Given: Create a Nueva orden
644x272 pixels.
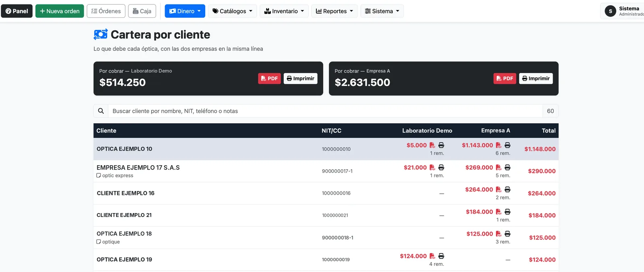Looking at the screenshot, I should (x=60, y=11).
